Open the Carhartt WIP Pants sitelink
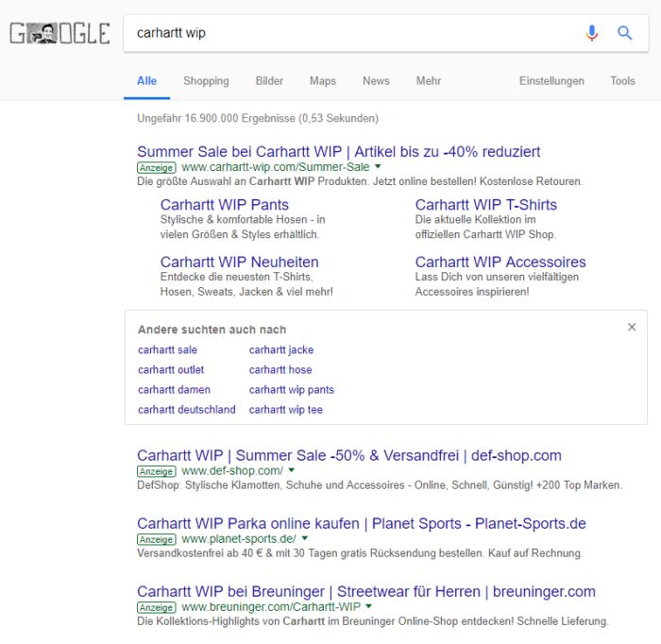The width and height of the screenshot is (661, 644). [225, 205]
